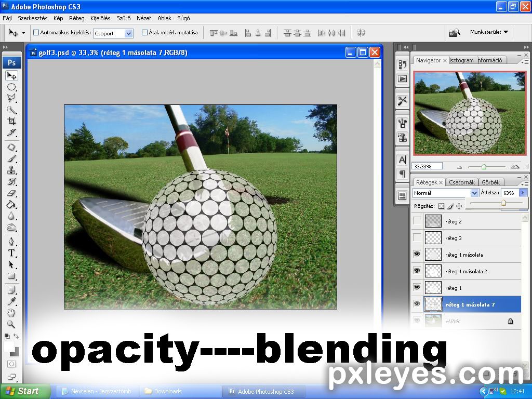Select the Rounded Rectangle shape tool

(x=12, y=276)
